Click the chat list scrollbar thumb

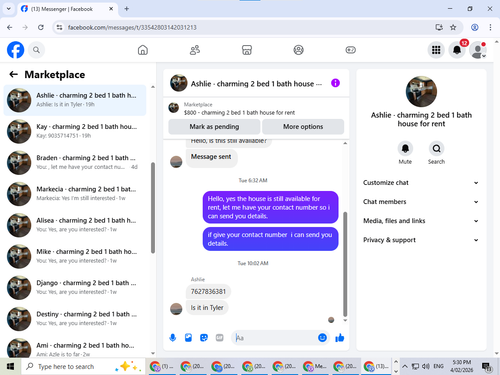(x=153, y=208)
